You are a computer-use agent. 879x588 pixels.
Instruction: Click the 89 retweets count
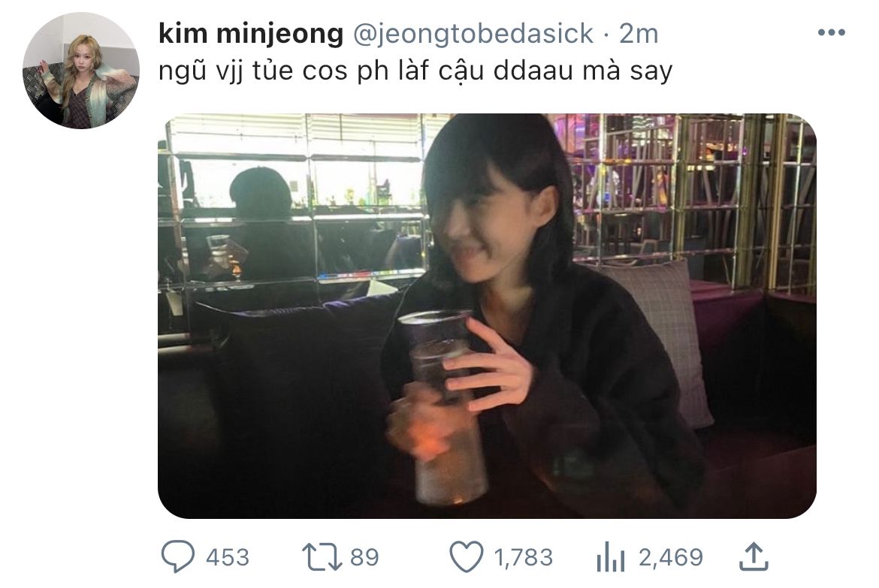point(365,557)
